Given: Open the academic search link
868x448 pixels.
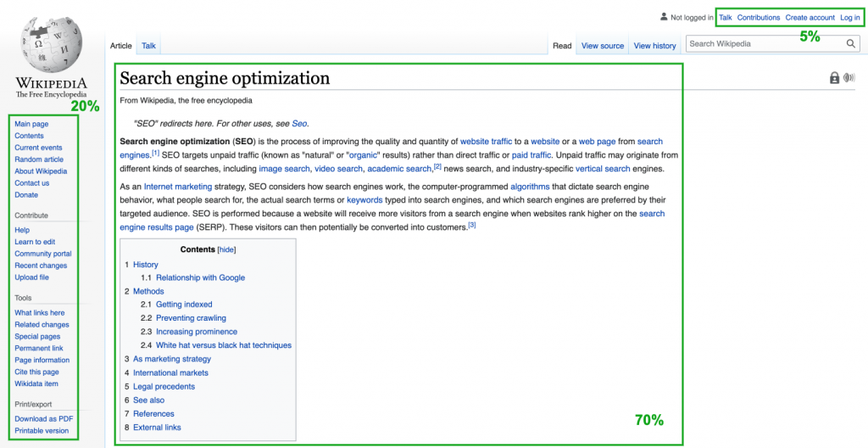Looking at the screenshot, I should point(399,169).
